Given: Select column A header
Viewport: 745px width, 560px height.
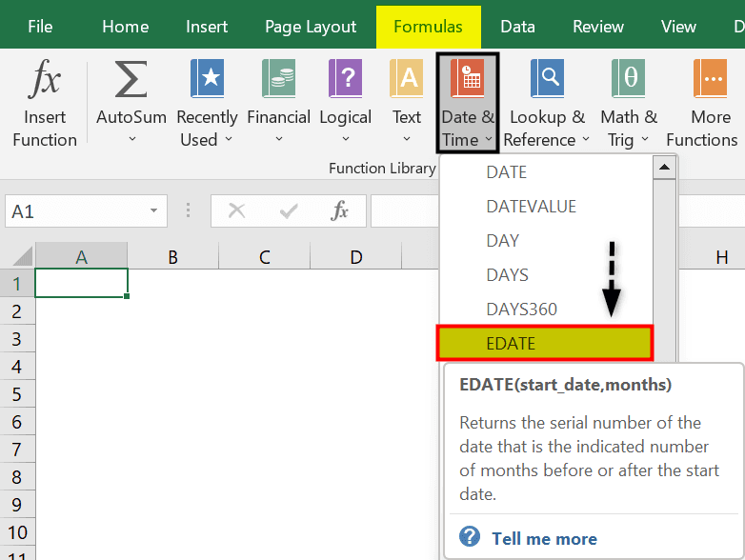Looking at the screenshot, I should pyautogui.click(x=81, y=257).
